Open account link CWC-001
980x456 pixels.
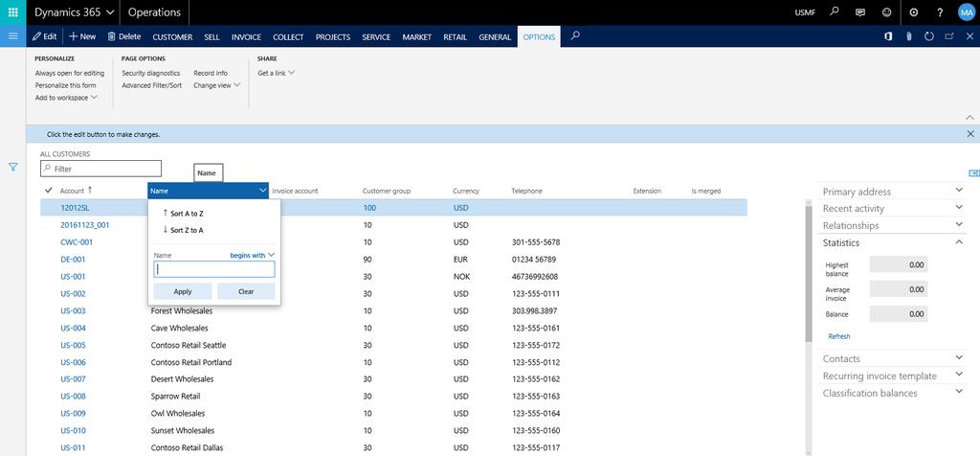77,242
